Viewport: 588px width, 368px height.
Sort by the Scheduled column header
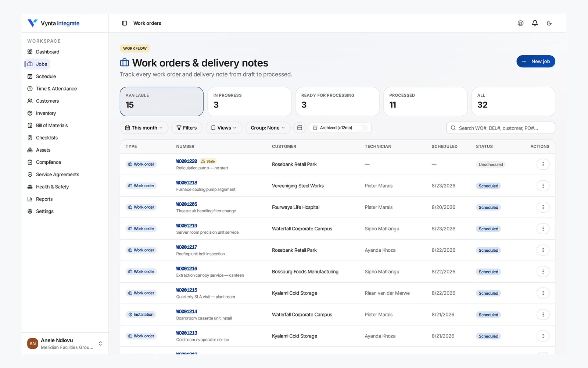click(444, 146)
